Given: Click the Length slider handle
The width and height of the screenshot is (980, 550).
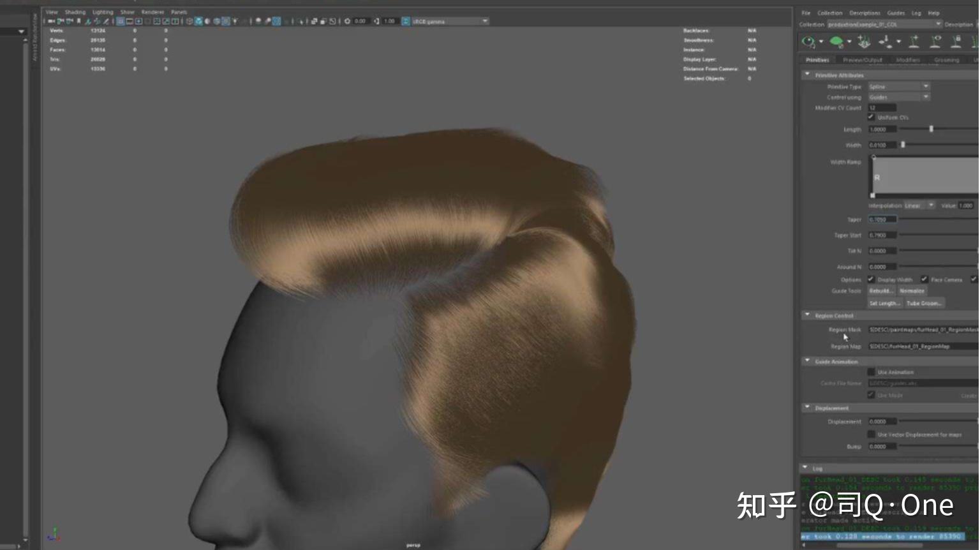Looking at the screenshot, I should (x=932, y=129).
